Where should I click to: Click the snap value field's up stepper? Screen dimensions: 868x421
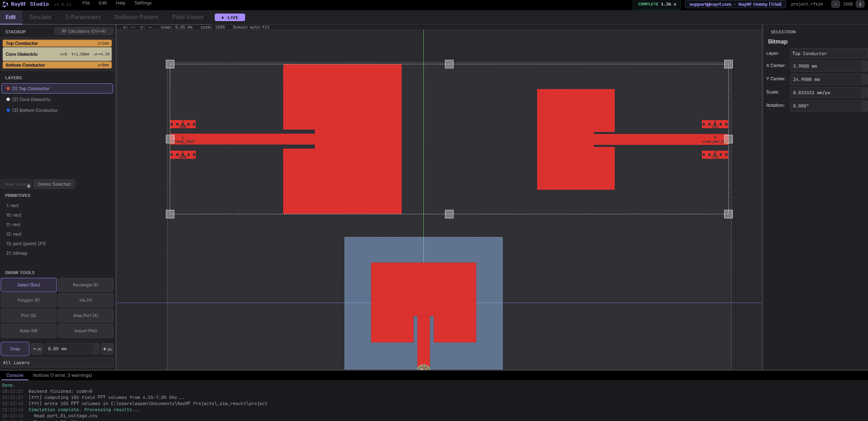pyautogui.click(x=96, y=346)
